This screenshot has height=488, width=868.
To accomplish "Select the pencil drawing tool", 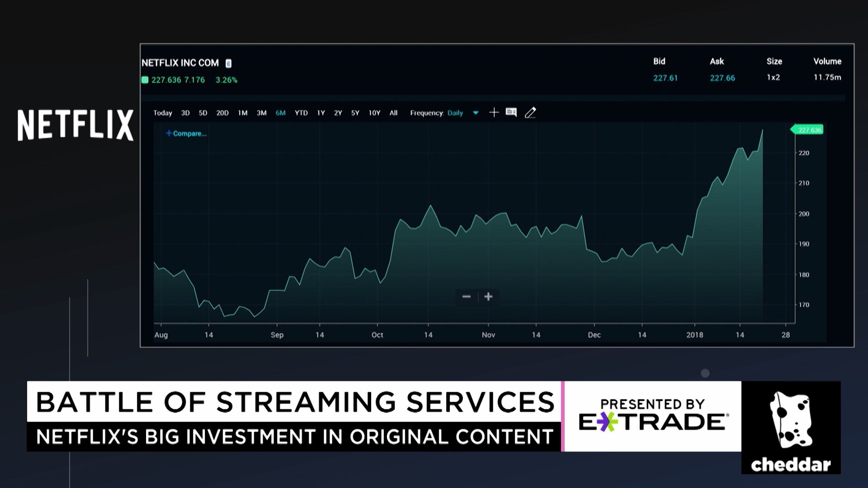I will tap(530, 113).
